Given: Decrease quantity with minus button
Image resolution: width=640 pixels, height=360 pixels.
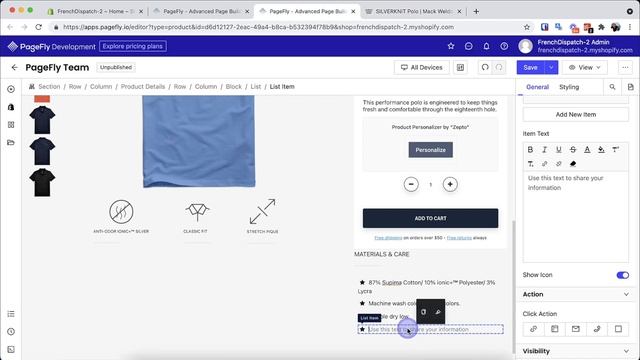Looking at the screenshot, I should click(411, 184).
